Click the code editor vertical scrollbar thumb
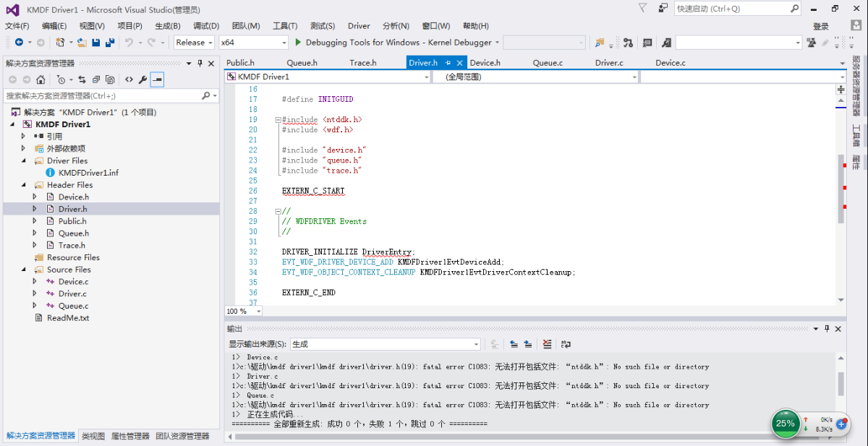 (841, 188)
